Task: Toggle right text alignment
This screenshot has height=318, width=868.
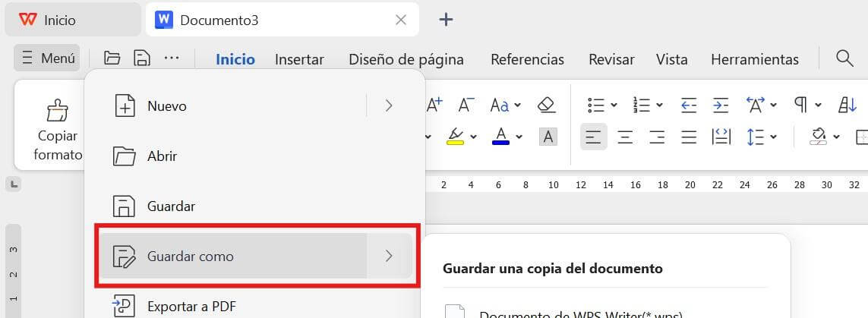Action: pyautogui.click(x=657, y=137)
